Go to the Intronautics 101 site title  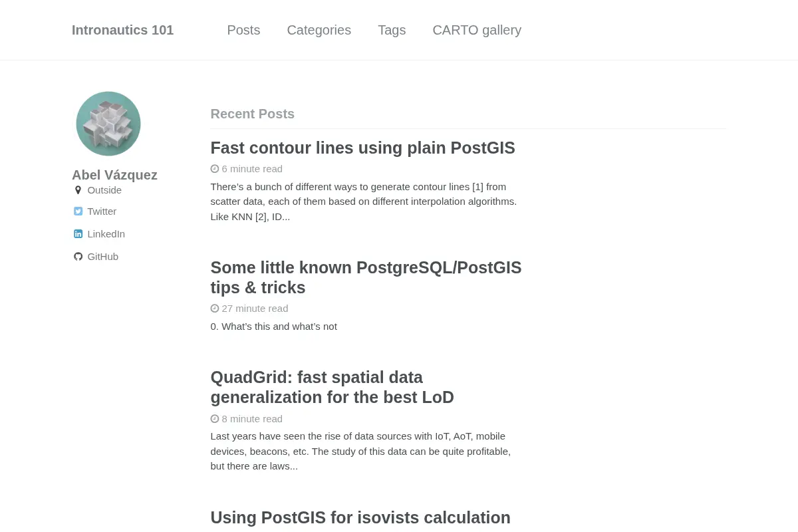(x=123, y=30)
